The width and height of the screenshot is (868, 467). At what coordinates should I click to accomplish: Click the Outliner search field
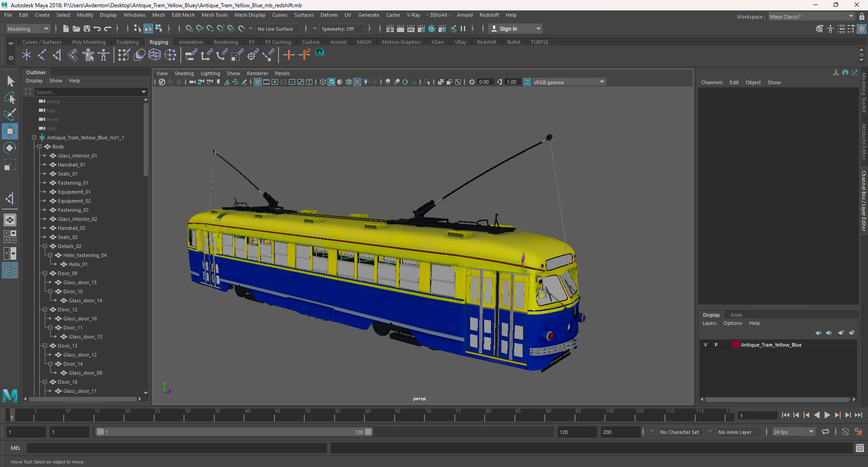click(x=88, y=92)
